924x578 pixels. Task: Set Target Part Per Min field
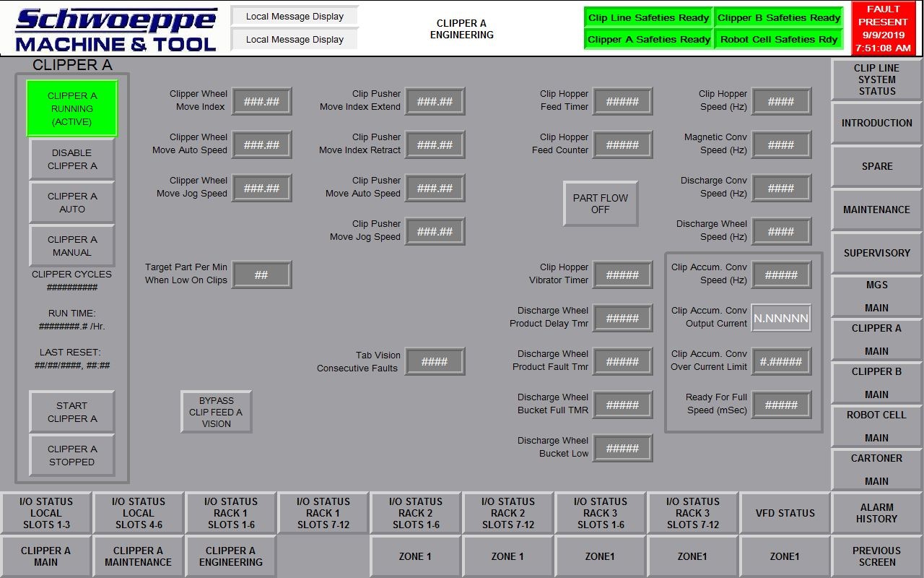click(x=261, y=275)
